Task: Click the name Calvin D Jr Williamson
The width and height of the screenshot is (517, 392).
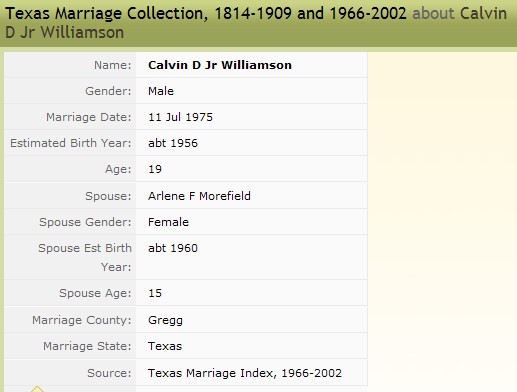Action: click(x=220, y=65)
